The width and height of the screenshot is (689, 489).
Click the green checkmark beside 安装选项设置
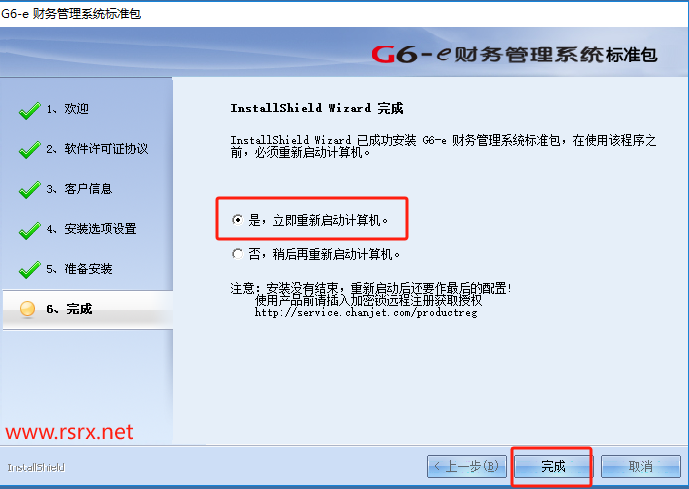coord(30,230)
